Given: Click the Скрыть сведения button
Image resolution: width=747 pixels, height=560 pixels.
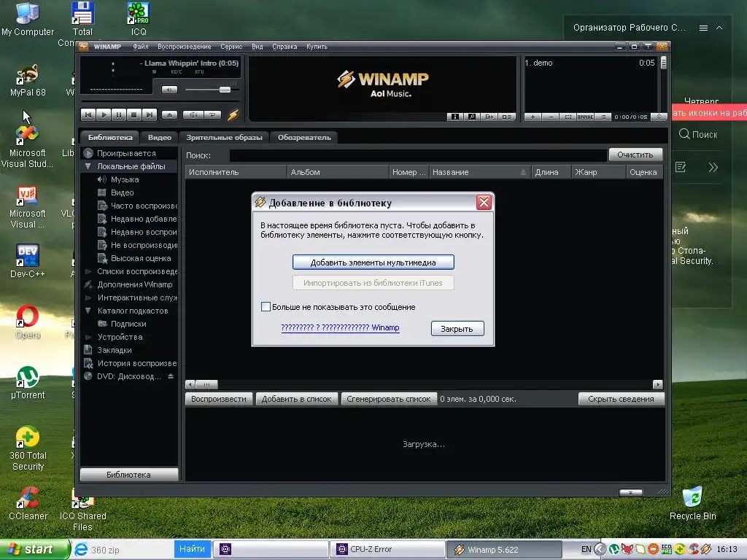Looking at the screenshot, I should click(x=621, y=399).
